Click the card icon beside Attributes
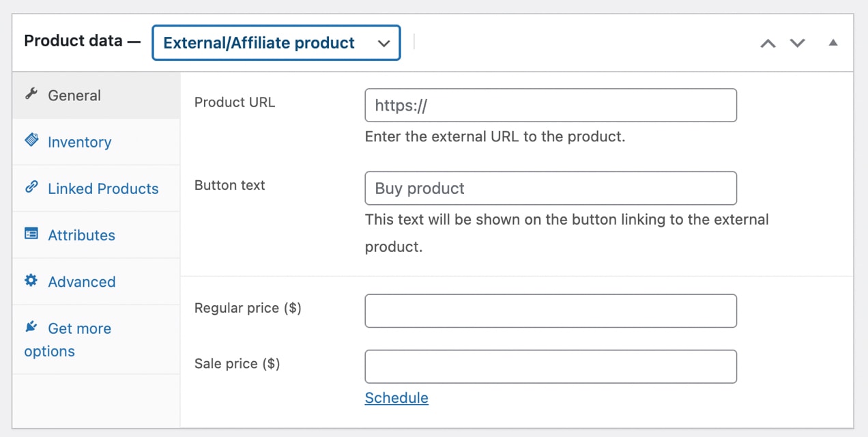 (31, 234)
